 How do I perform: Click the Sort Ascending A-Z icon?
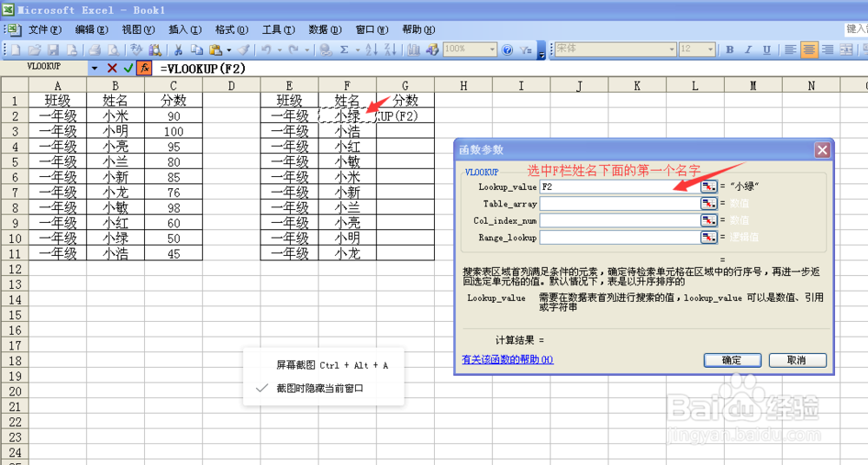tap(372, 49)
